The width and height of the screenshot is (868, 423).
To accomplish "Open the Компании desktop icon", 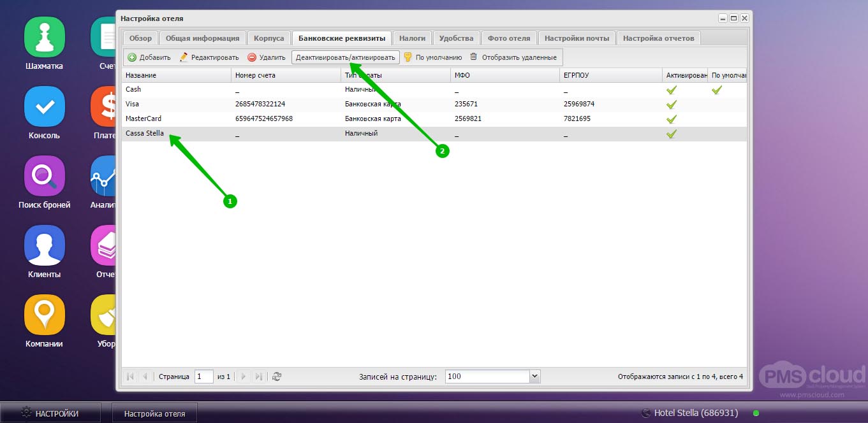I will [45, 315].
